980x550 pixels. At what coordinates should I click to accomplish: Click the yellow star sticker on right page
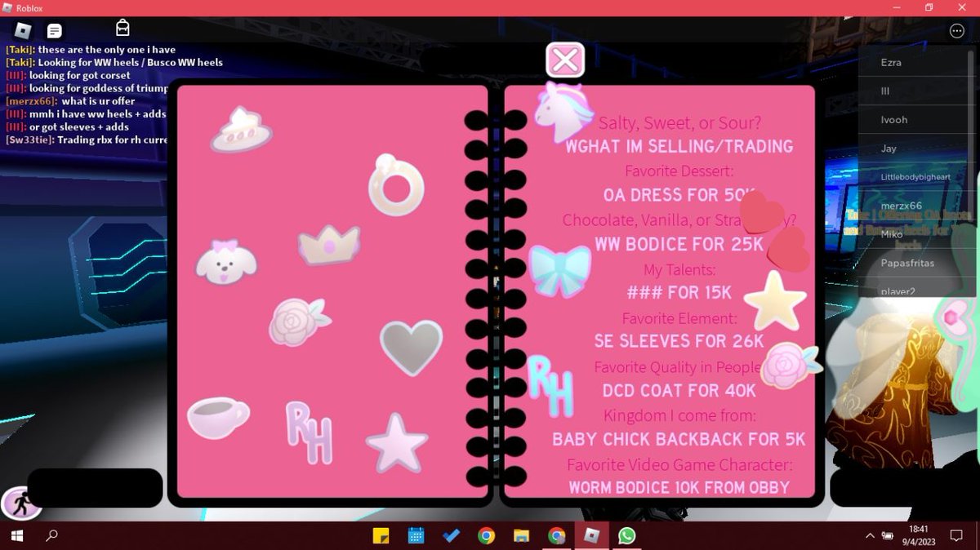click(x=776, y=300)
